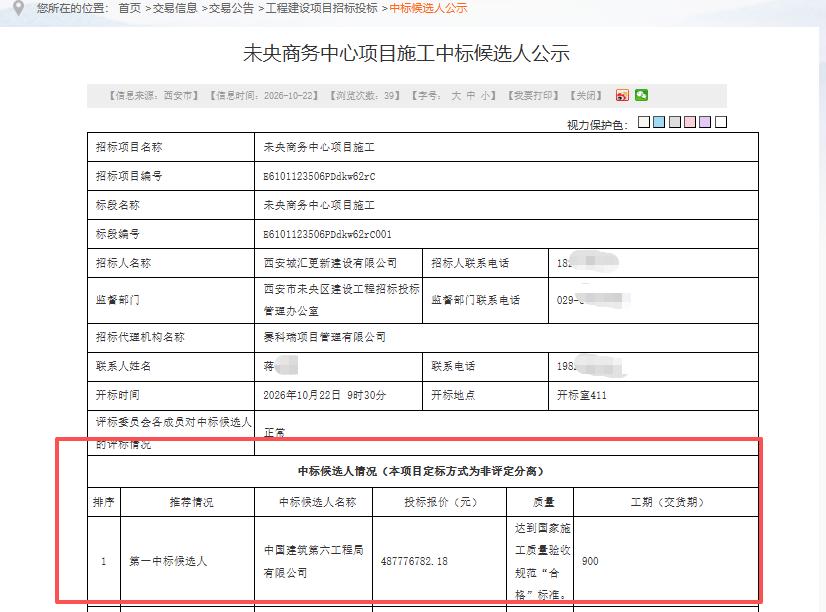
Task: Click project number E6101123506PDdkw62rC
Action: (319, 176)
